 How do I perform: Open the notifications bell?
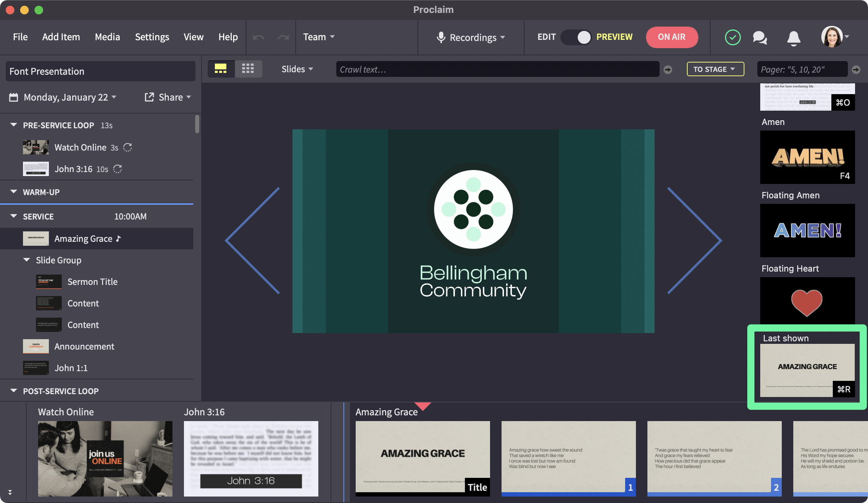[793, 37]
